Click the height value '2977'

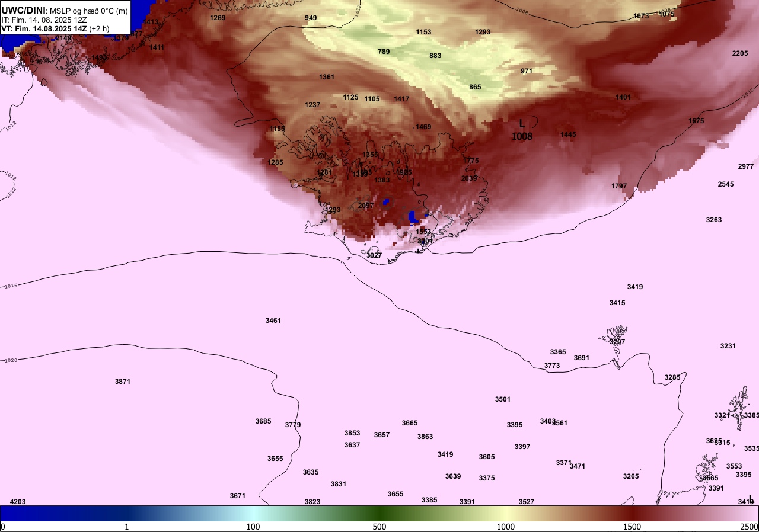click(746, 166)
